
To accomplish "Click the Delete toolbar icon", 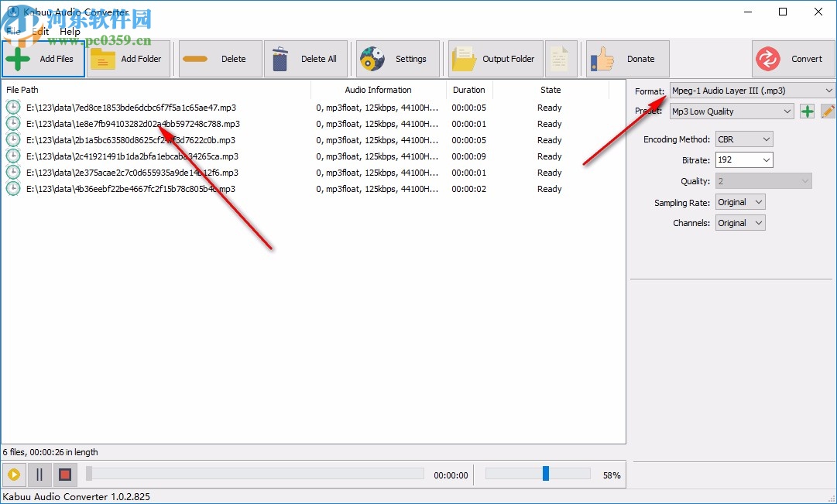I will [219, 58].
